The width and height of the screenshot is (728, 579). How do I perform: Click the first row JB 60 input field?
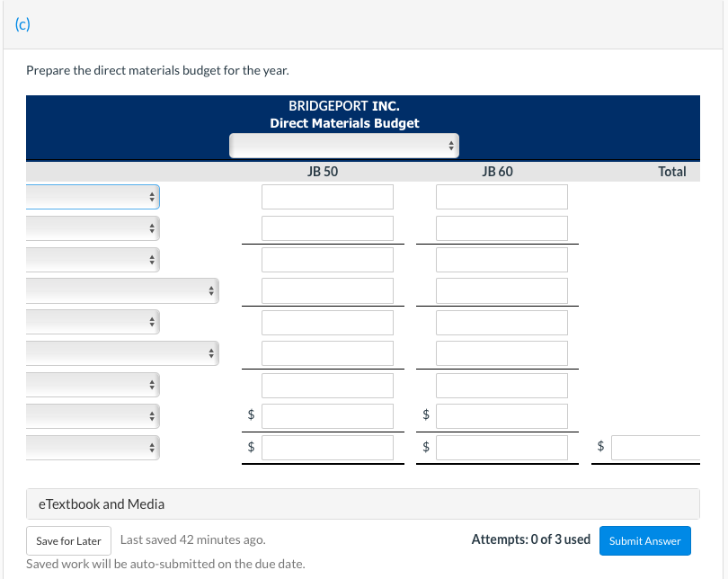[502, 197]
